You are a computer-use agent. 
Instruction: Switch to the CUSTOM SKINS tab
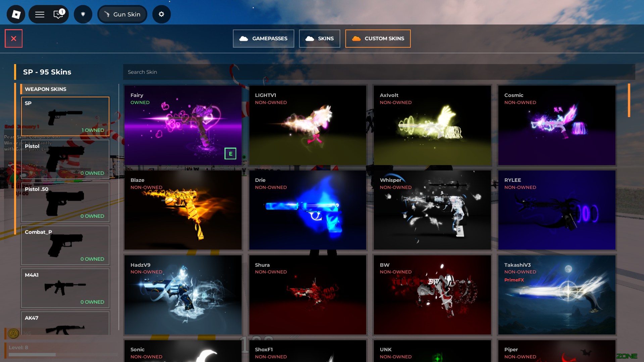click(x=378, y=39)
